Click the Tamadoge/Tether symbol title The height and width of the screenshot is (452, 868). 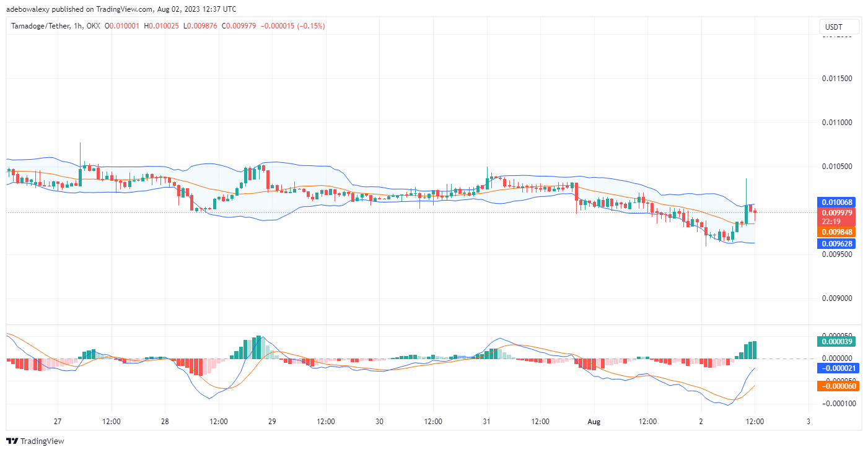pos(40,26)
